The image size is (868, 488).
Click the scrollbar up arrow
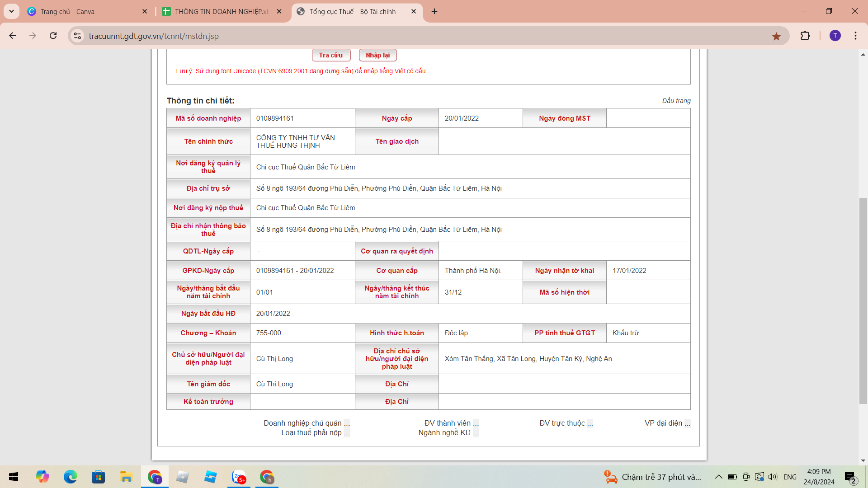[863, 54]
